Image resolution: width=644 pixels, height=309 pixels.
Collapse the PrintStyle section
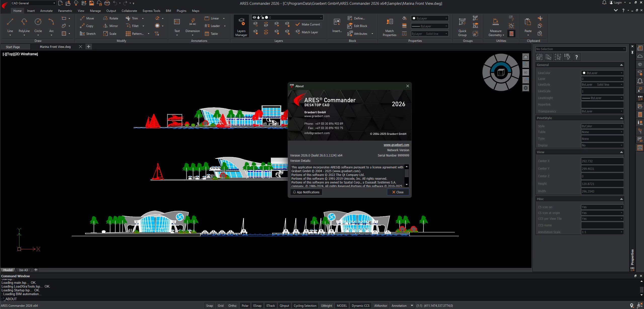[621, 118]
